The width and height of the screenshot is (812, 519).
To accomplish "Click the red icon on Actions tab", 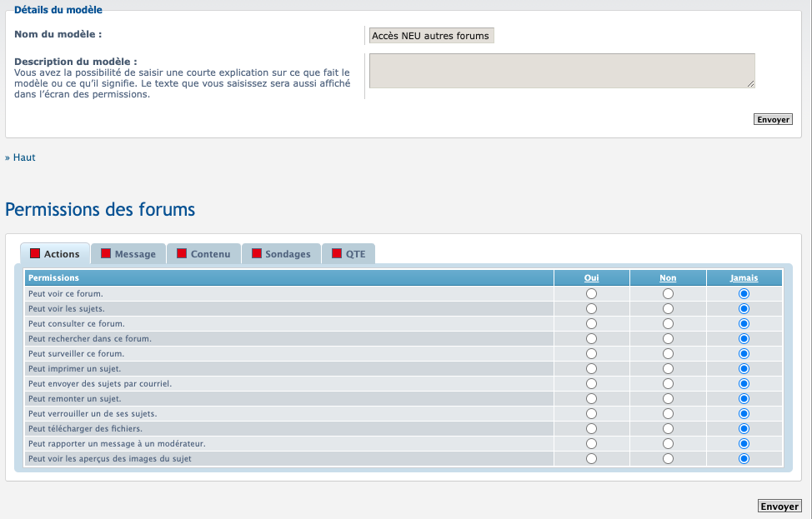I will pyautogui.click(x=35, y=253).
